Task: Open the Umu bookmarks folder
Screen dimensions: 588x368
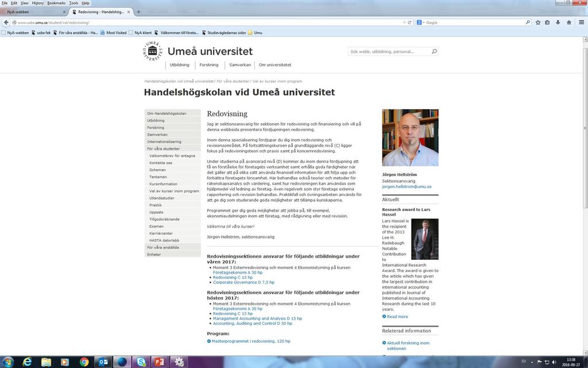Action: click(x=255, y=33)
